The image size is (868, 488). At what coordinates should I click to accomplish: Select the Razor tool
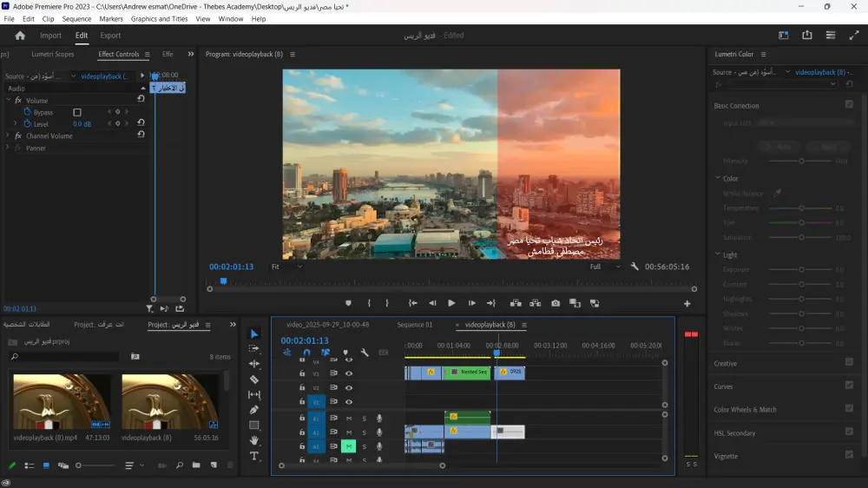(254, 379)
